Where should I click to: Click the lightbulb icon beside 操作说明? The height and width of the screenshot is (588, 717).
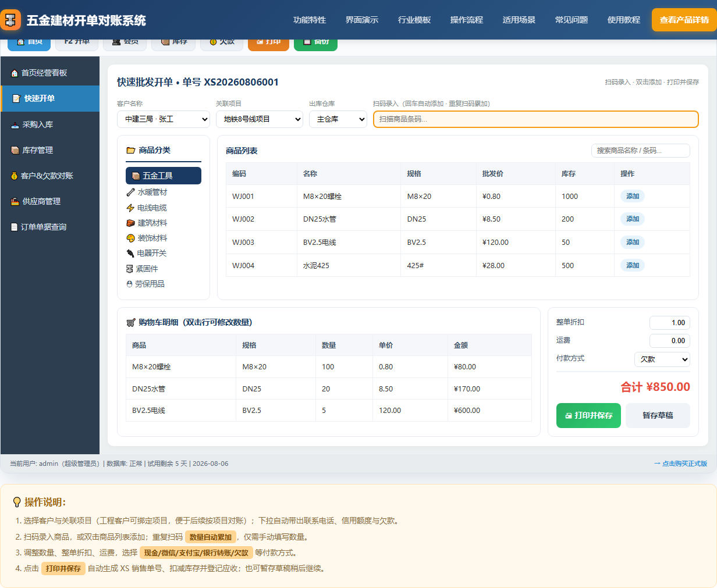point(17,503)
